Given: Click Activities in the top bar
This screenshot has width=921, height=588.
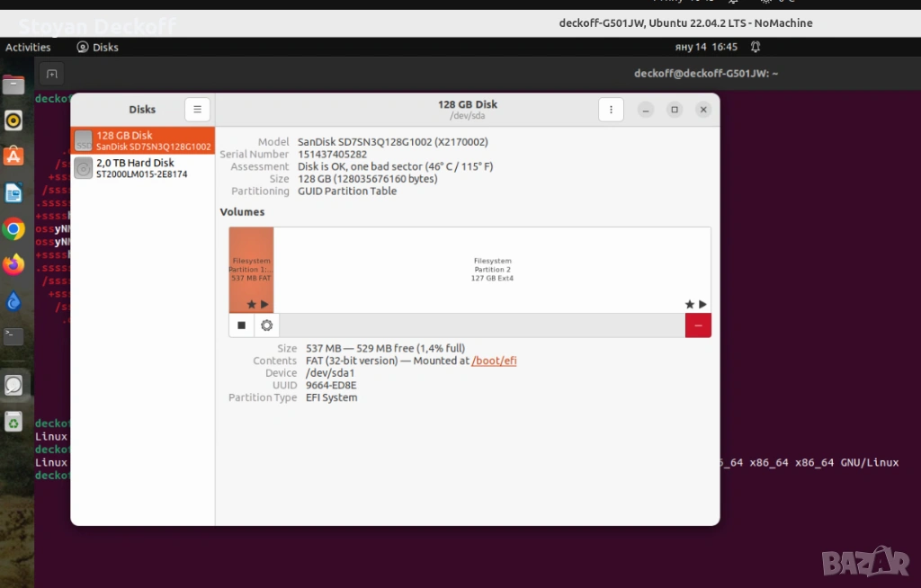Looking at the screenshot, I should [x=28, y=48].
